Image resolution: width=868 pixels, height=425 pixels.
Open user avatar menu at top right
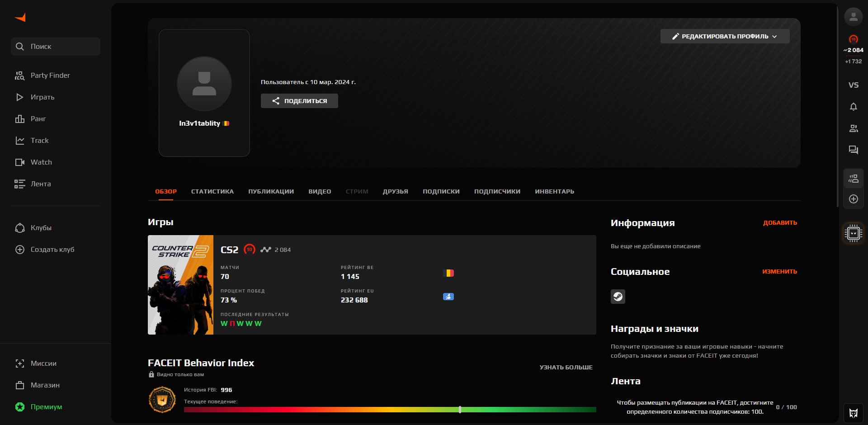853,17
